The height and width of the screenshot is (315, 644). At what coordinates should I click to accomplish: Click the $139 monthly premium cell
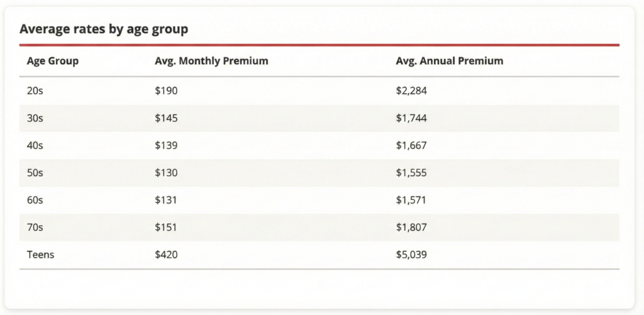pyautogui.click(x=166, y=145)
